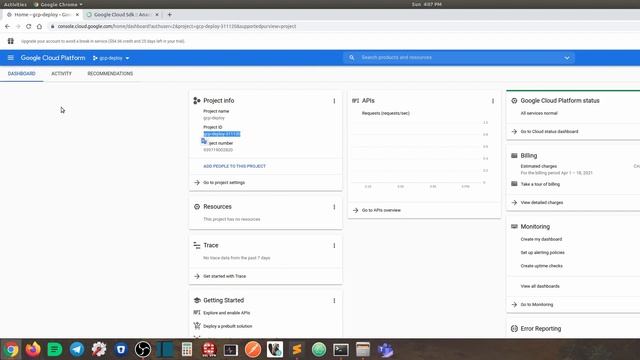The image size is (640, 360).
Task: Open Telegram from the dock
Action: pos(77,349)
